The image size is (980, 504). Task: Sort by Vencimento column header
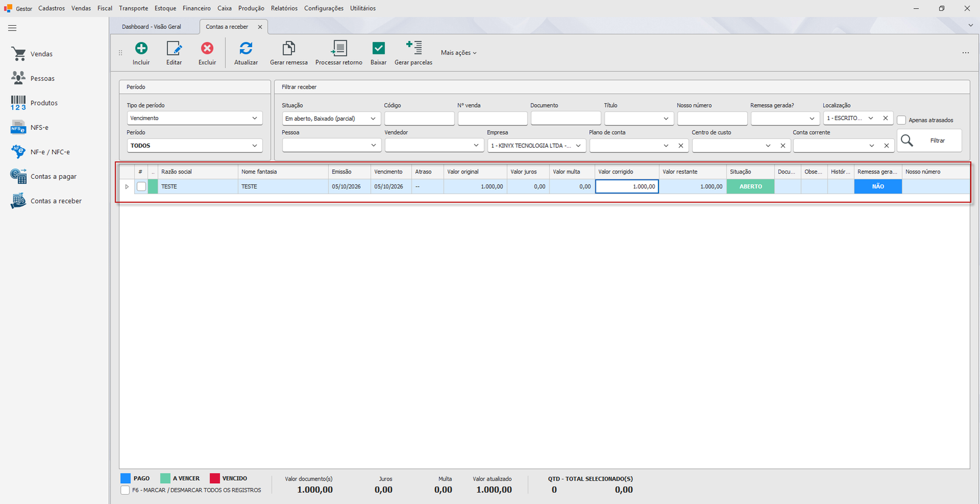(391, 172)
